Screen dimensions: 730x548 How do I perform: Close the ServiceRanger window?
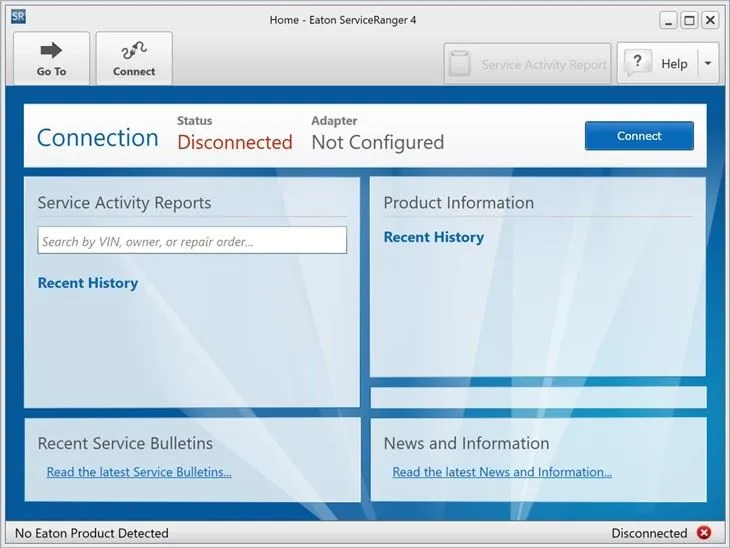point(710,20)
